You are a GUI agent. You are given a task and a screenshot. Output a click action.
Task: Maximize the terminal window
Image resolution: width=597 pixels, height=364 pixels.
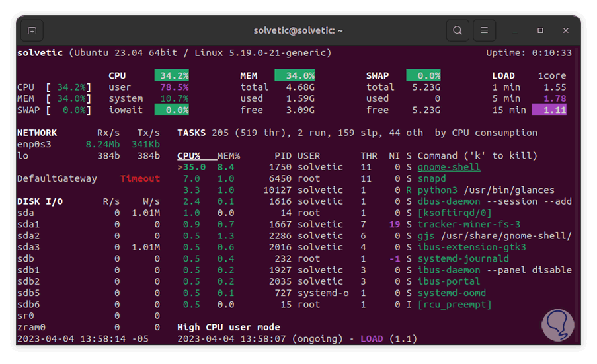coord(540,30)
